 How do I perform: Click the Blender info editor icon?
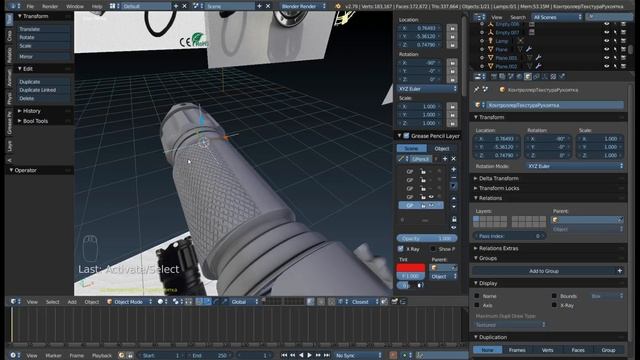click(x=15, y=6)
